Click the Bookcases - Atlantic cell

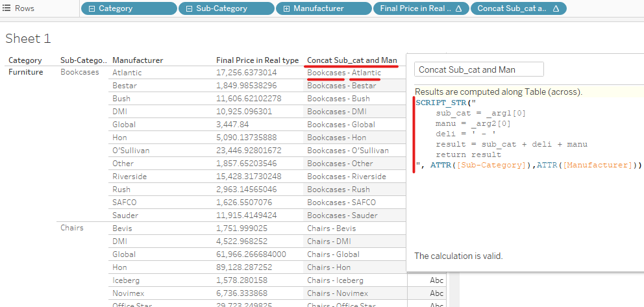(x=344, y=73)
